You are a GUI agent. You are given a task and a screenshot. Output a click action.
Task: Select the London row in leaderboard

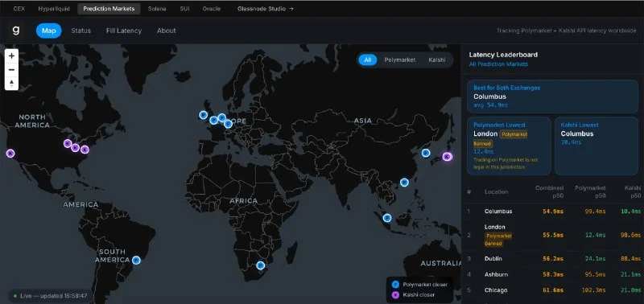[552, 235]
